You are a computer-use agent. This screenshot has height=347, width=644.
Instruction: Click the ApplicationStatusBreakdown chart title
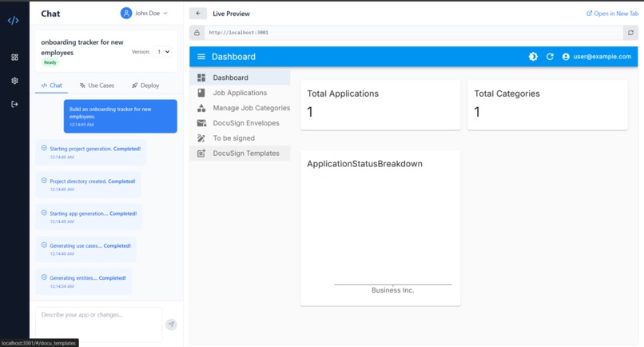(x=364, y=164)
